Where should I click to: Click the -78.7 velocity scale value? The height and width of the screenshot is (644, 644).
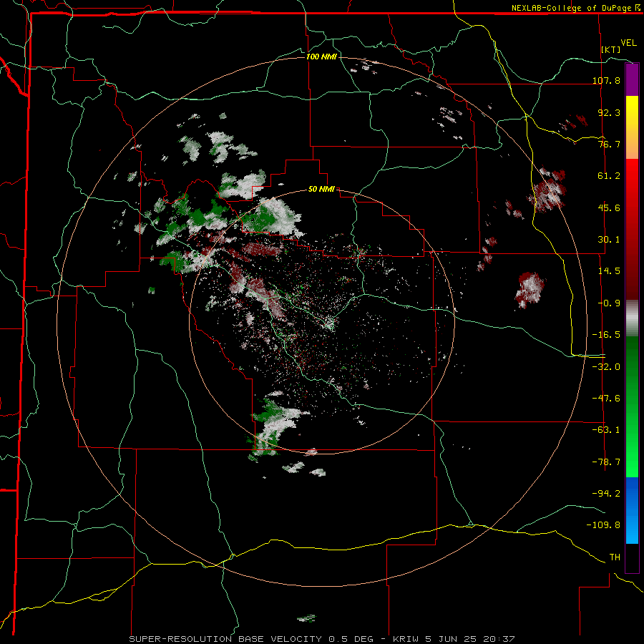pyautogui.click(x=606, y=462)
